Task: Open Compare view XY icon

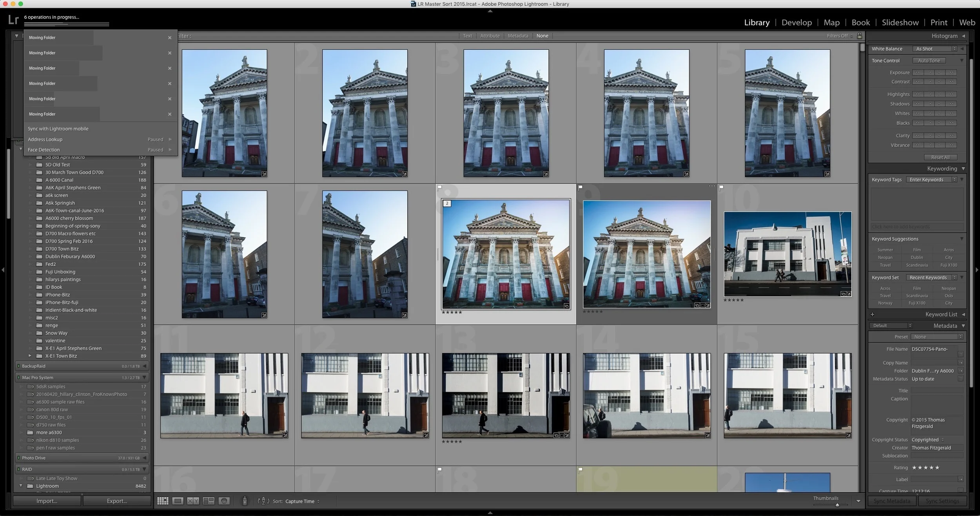Action: point(193,501)
